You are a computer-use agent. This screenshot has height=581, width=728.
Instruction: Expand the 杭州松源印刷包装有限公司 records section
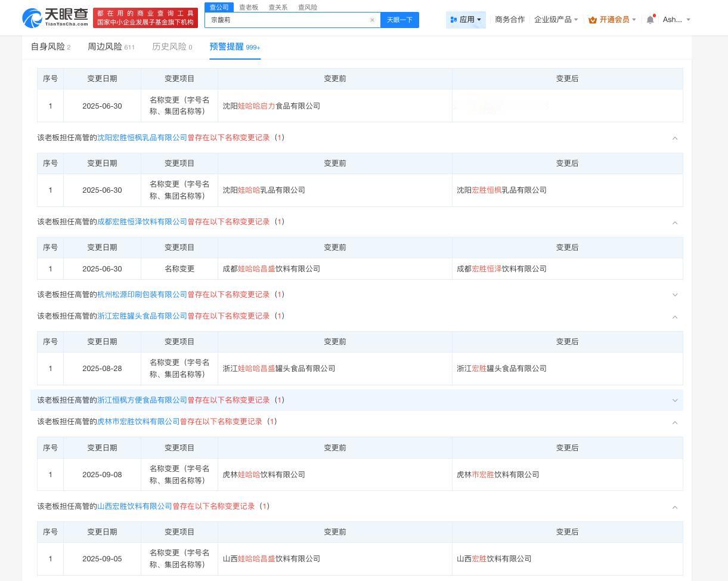coord(675,295)
